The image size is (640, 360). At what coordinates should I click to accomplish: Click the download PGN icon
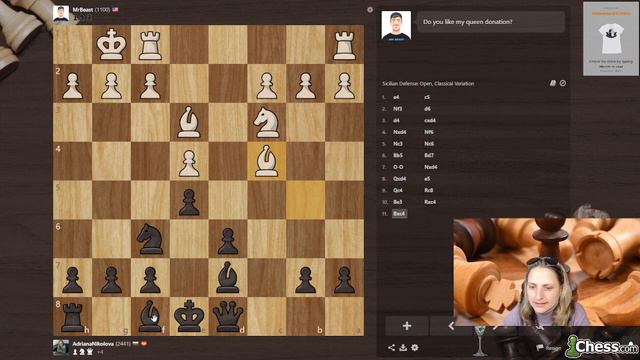tap(403, 347)
